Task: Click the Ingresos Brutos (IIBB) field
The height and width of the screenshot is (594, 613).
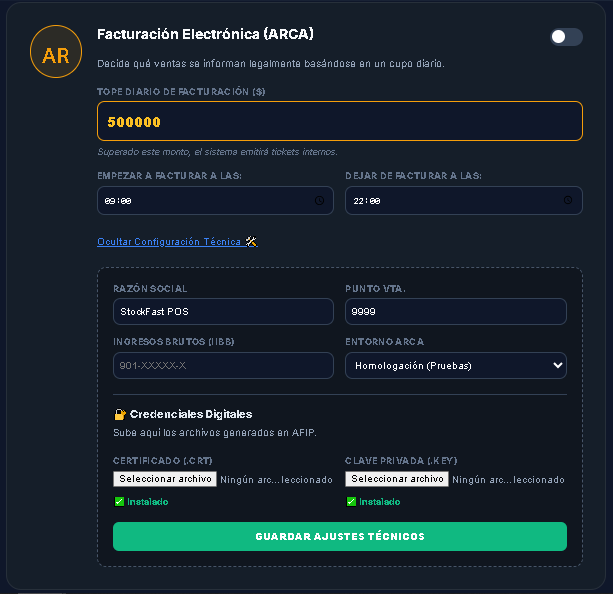Action: point(223,365)
